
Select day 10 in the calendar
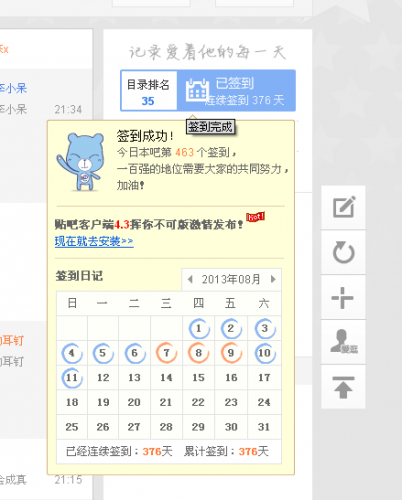tap(265, 353)
